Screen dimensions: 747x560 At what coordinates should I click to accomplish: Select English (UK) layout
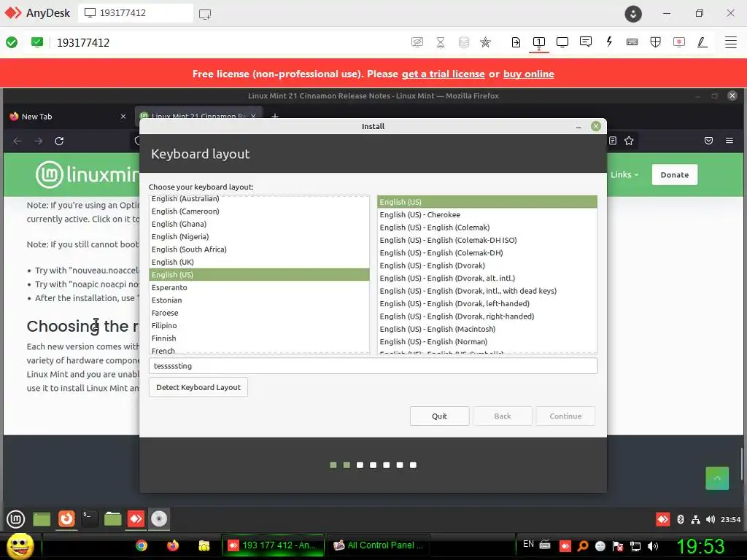pyautogui.click(x=259, y=262)
